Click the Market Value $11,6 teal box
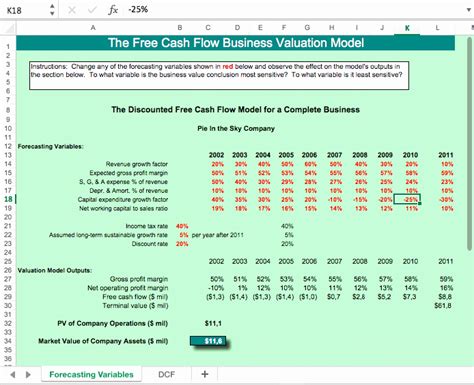The width and height of the screenshot is (474, 385). click(208, 341)
